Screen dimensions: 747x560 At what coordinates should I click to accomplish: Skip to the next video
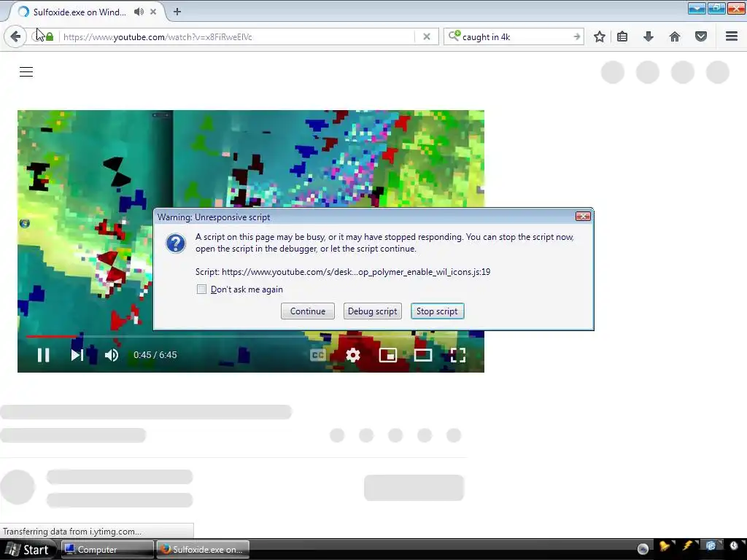pos(77,355)
